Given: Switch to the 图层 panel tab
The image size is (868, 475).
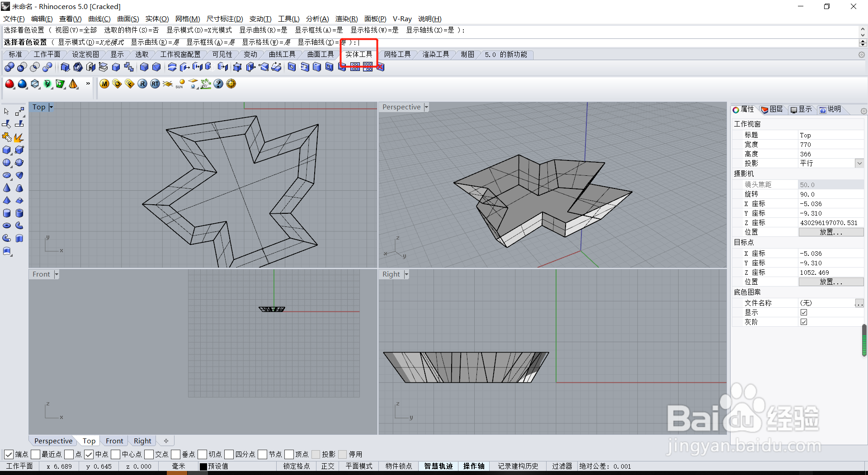Looking at the screenshot, I should [772, 109].
